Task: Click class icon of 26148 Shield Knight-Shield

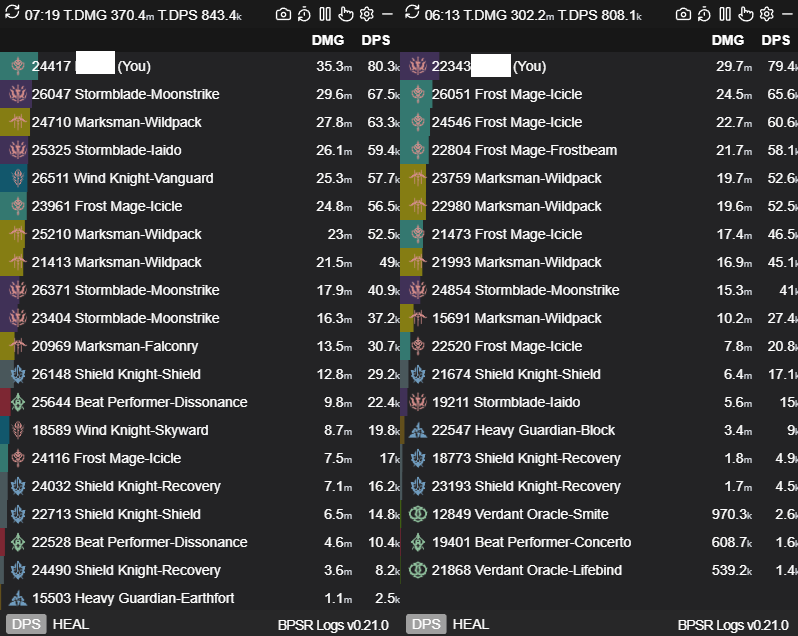Action: coord(18,374)
